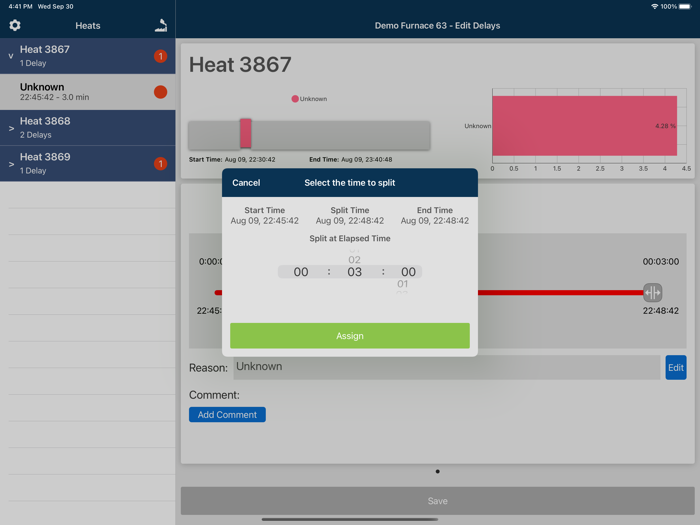
Task: Toggle the Unknown legend dot
Action: click(295, 99)
